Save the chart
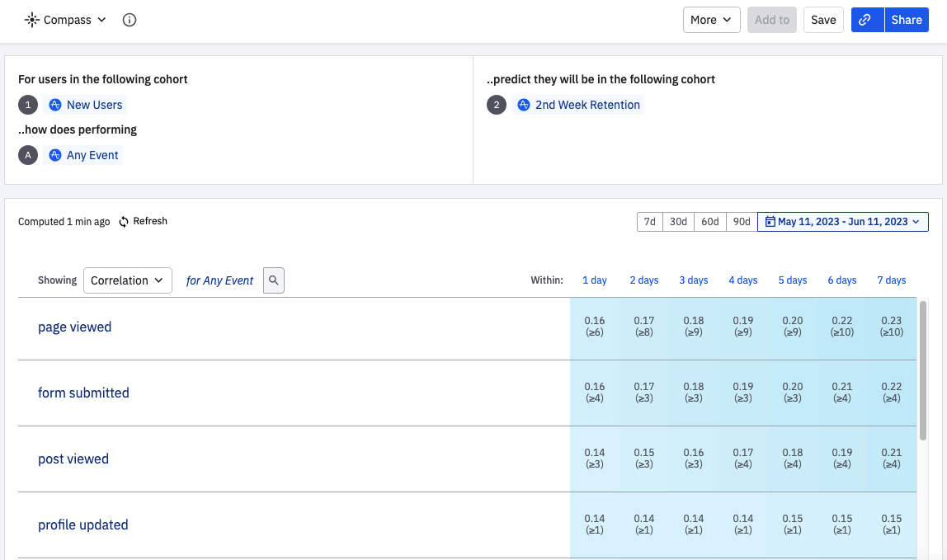The width and height of the screenshot is (947, 560). [x=823, y=20]
